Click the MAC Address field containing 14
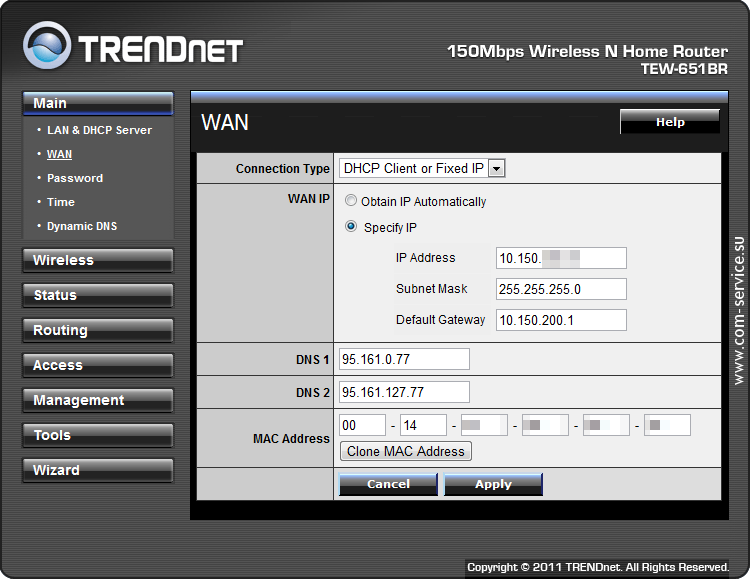The height and width of the screenshot is (579, 750). pos(423,425)
